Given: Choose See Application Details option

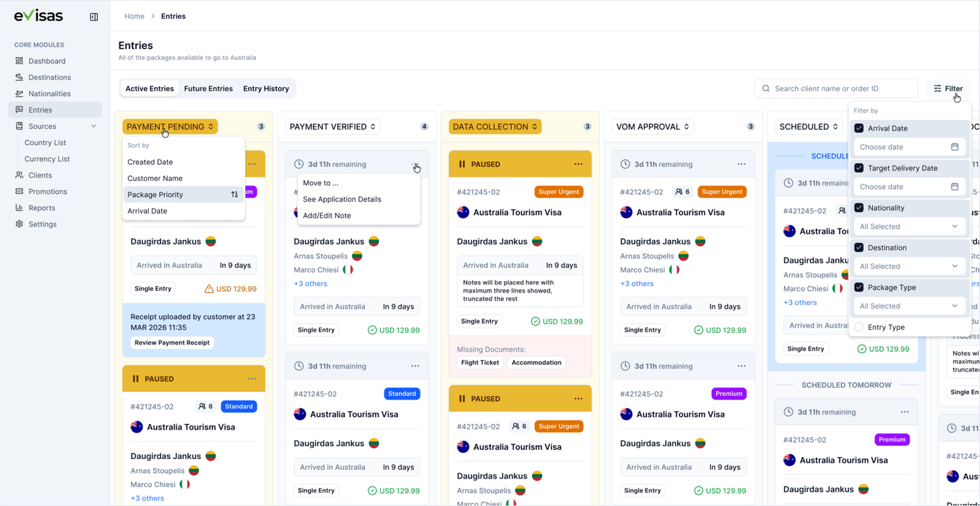Looking at the screenshot, I should [358, 199].
